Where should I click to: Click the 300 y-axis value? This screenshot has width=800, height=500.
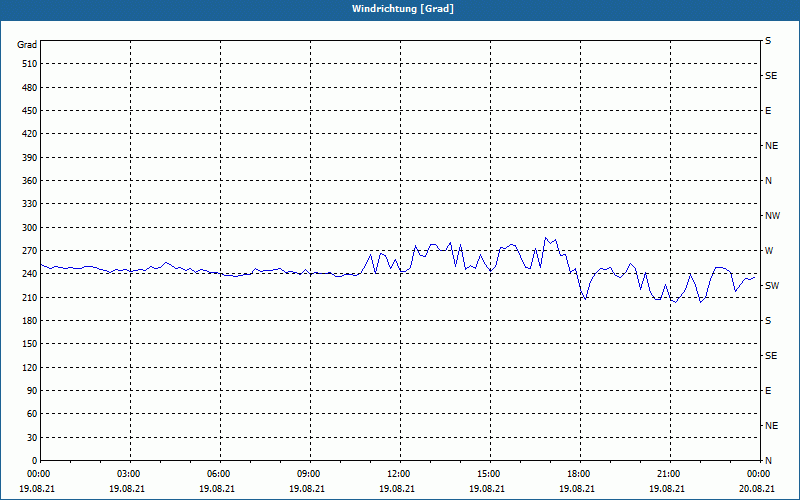[x=30, y=228]
